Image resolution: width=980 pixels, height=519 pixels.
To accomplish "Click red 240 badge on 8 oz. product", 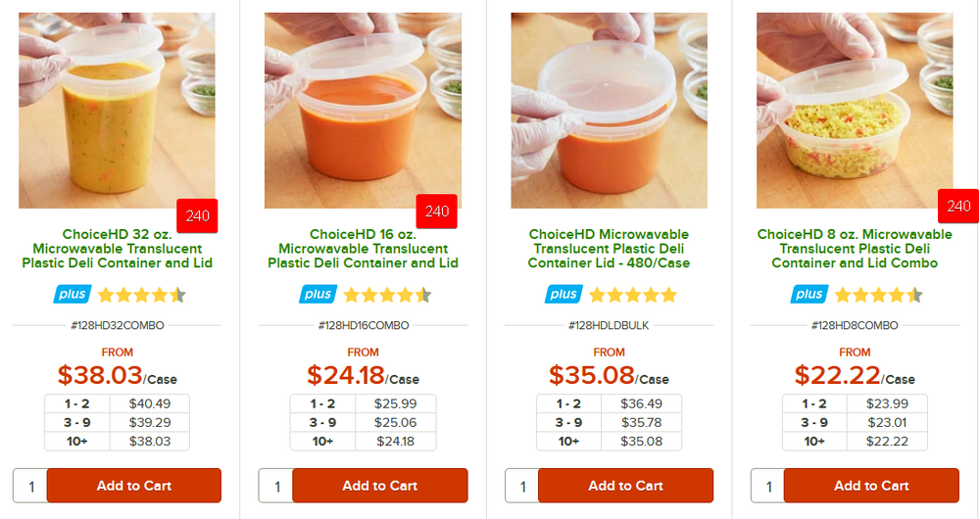I will point(957,207).
